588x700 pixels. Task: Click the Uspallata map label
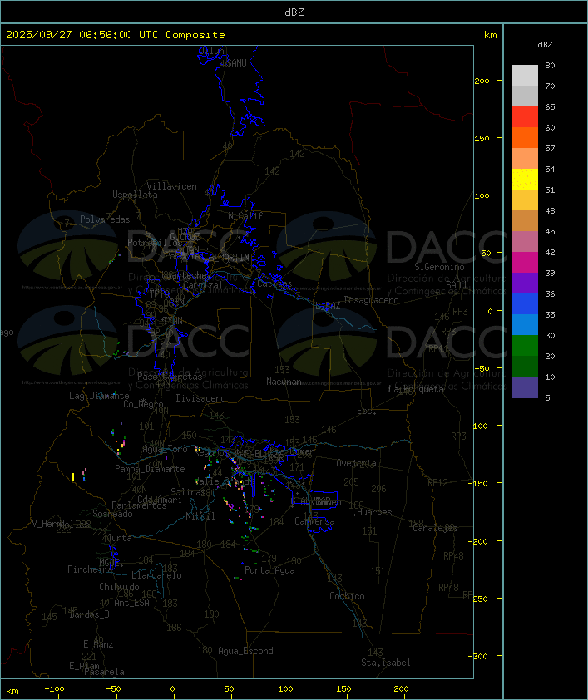point(135,195)
